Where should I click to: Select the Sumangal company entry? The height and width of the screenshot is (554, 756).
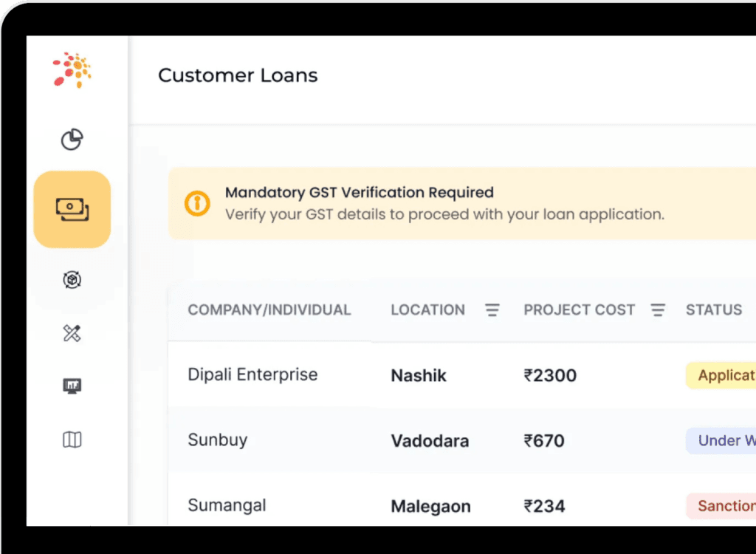tap(227, 506)
